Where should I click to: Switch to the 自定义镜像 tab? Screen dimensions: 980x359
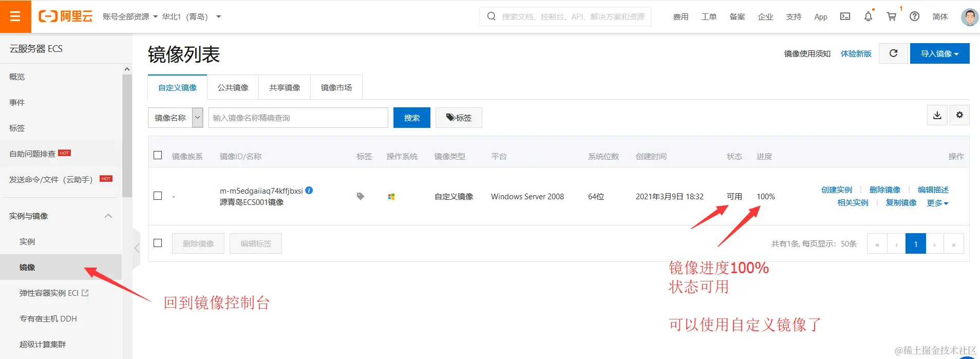coord(177,87)
